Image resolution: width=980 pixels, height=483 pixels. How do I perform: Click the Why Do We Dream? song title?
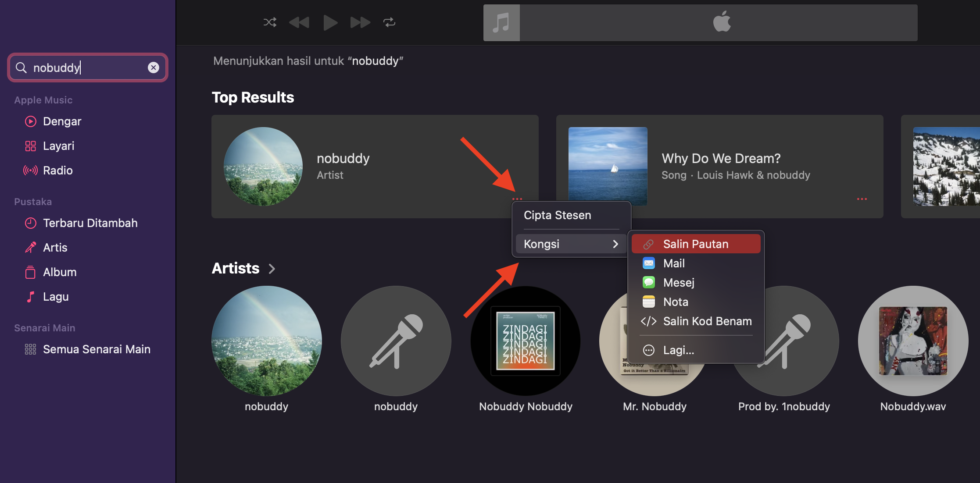[721, 158]
